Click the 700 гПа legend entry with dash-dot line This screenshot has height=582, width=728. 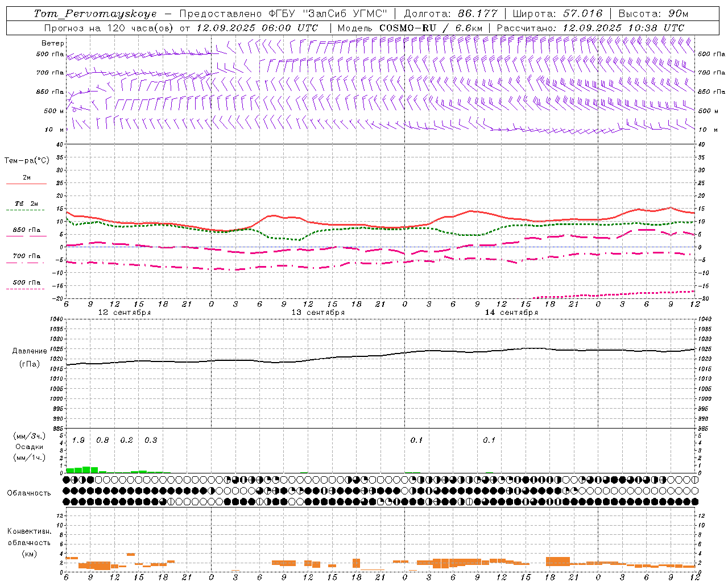click(27, 256)
